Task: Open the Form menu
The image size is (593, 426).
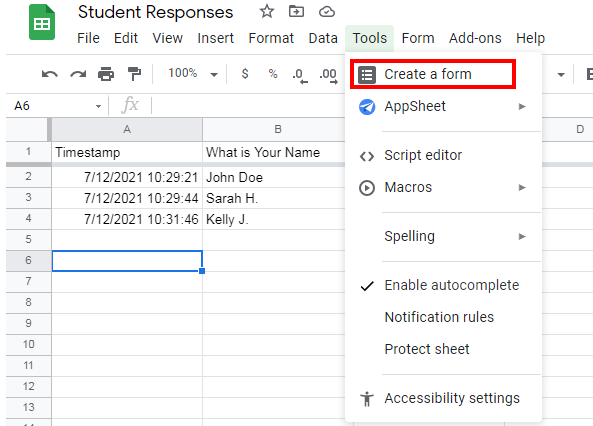Action: [418, 38]
